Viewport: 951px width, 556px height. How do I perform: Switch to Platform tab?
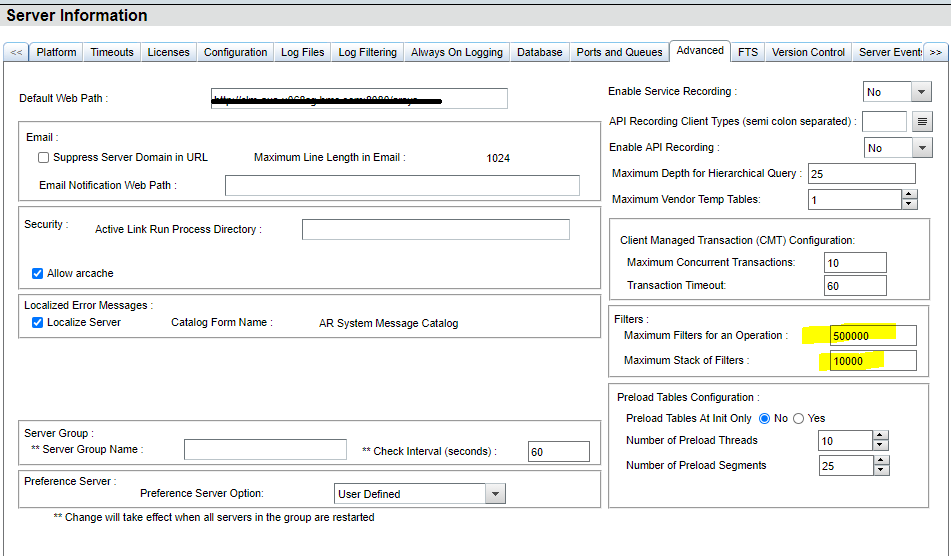click(56, 52)
